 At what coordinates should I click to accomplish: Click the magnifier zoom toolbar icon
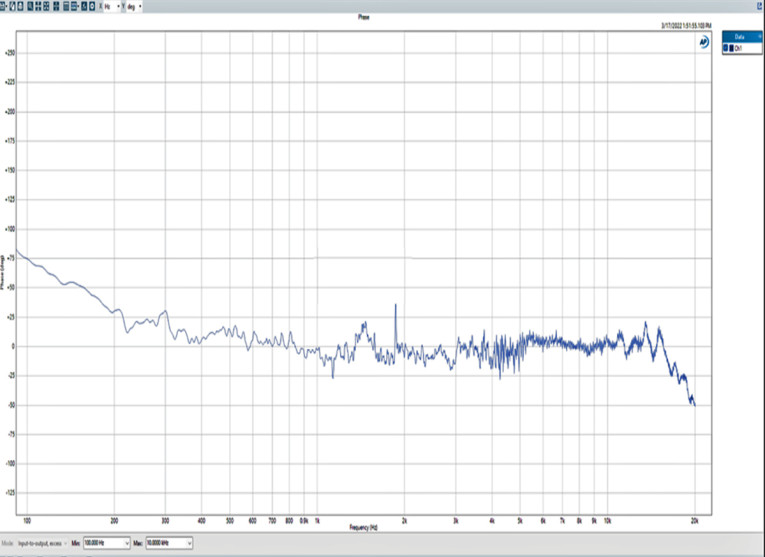(x=30, y=6)
